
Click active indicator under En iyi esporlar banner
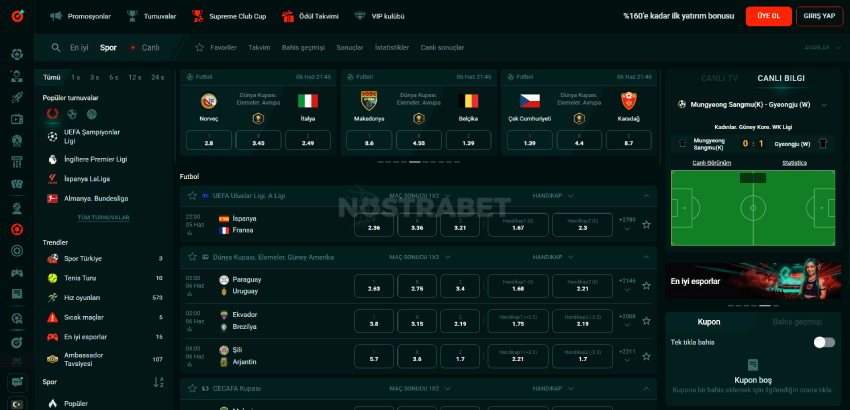click(x=764, y=306)
